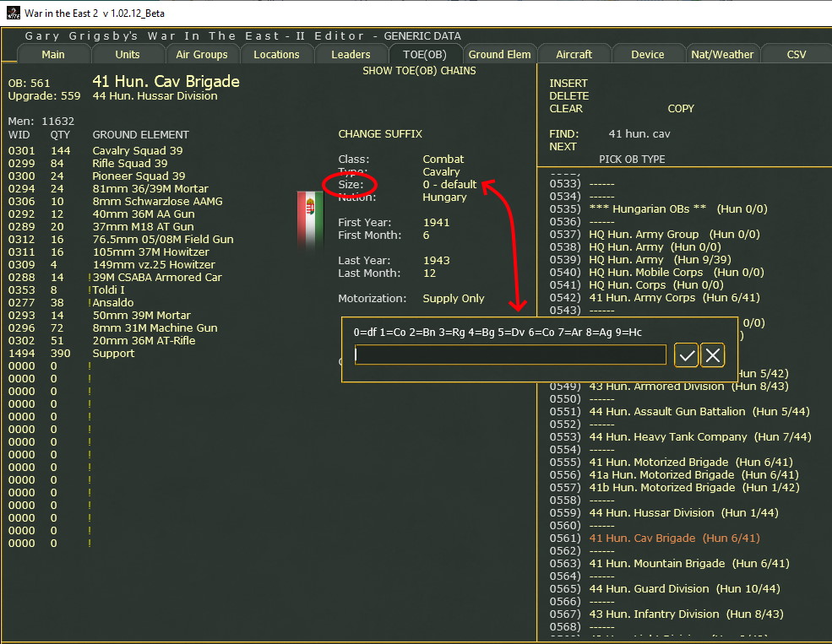Select 'HQ Hun. Army Group' in list
This screenshot has width=832, height=644.
pos(674,235)
